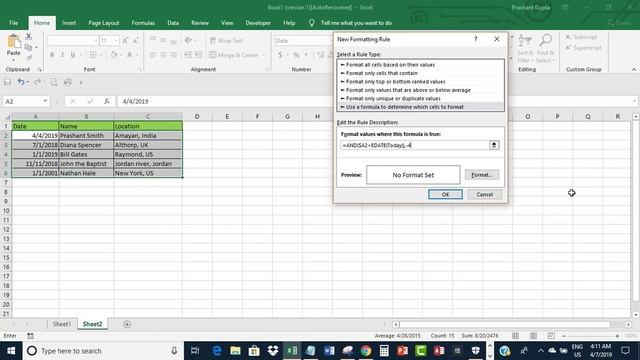
Task: Click the Percent Style icon
Action: (x=296, y=55)
